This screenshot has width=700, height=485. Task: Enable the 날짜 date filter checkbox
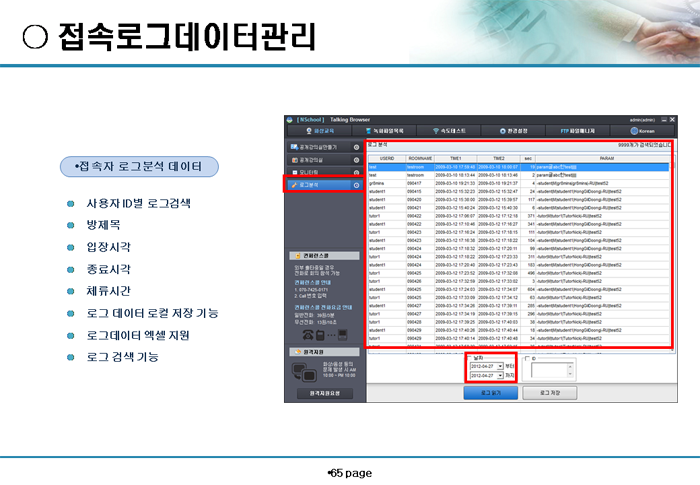pos(469,358)
